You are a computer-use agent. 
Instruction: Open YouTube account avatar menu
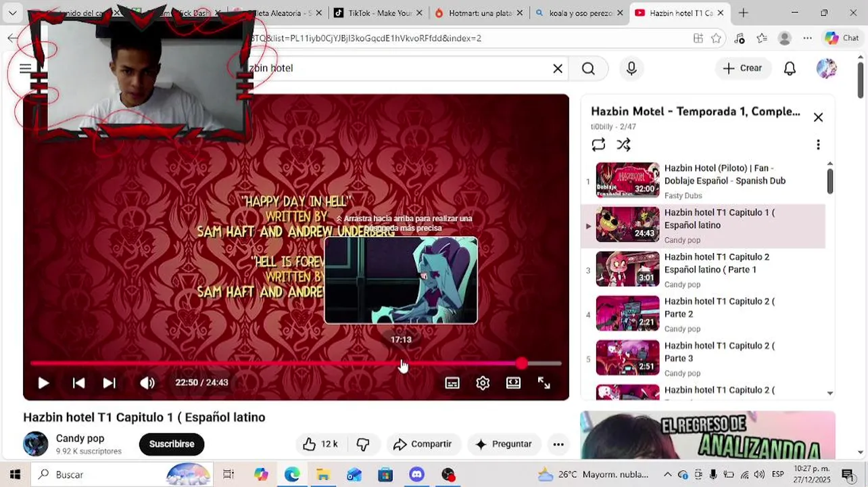pyautogui.click(x=826, y=68)
